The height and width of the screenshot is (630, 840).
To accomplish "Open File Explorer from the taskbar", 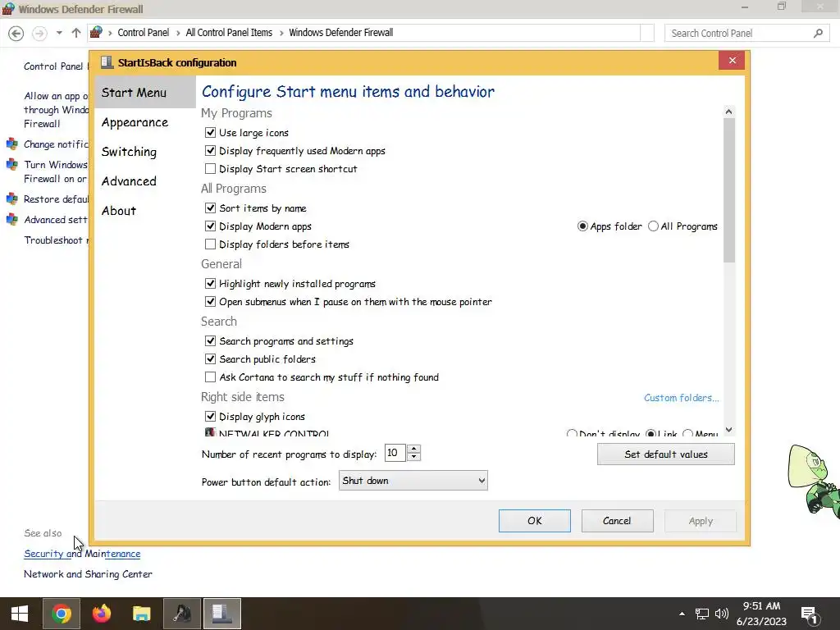I will click(141, 614).
